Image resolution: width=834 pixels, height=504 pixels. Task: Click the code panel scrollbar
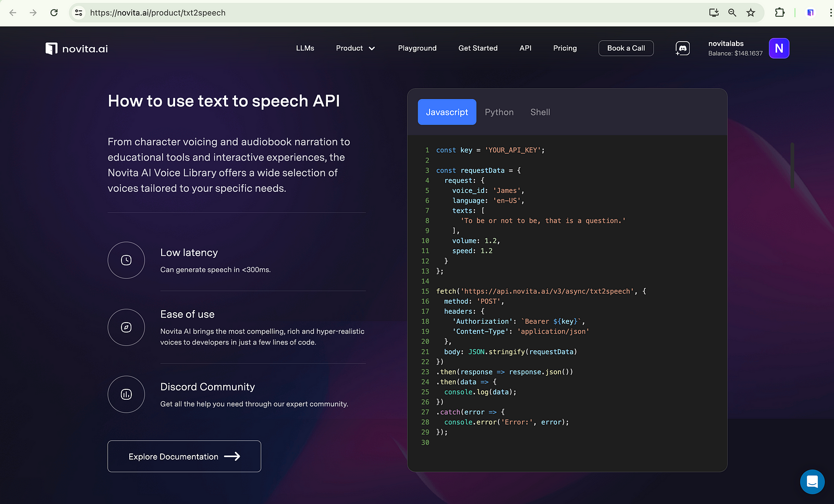coord(792,165)
